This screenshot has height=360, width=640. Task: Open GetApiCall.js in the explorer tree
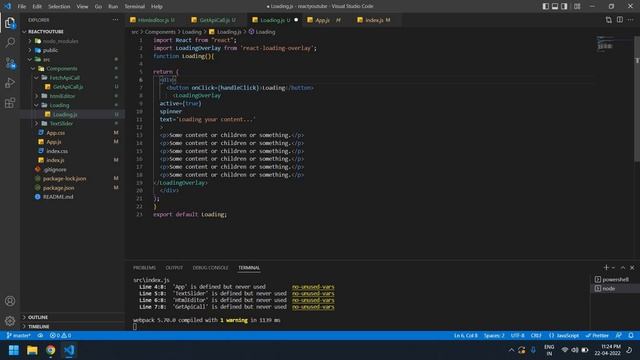point(68,87)
